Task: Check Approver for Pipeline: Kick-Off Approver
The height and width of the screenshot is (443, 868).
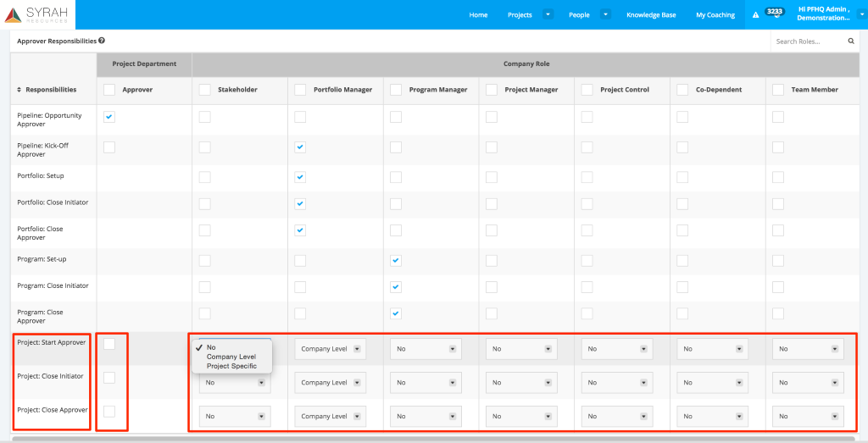Action: point(109,147)
